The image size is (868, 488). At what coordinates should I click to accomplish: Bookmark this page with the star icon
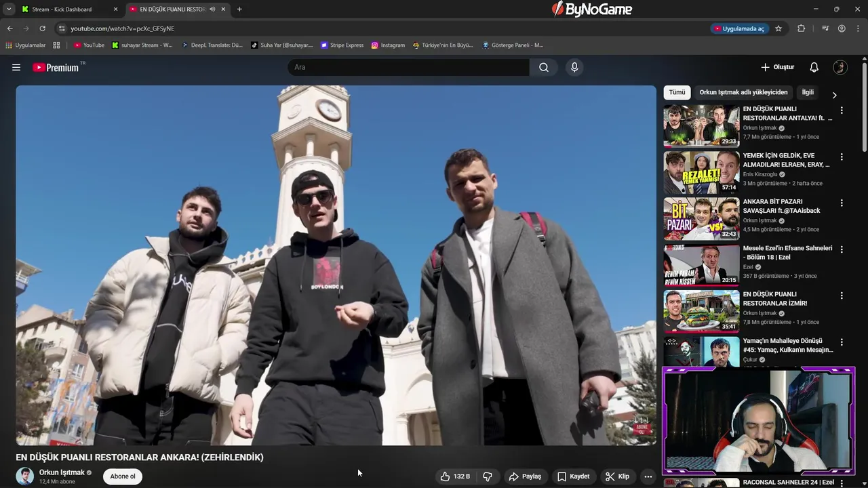click(x=778, y=28)
